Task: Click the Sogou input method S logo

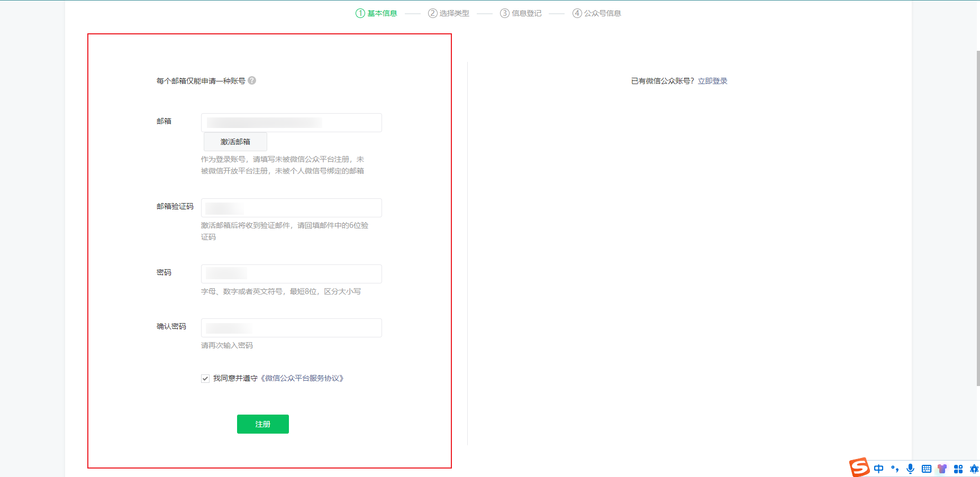Action: click(x=859, y=467)
